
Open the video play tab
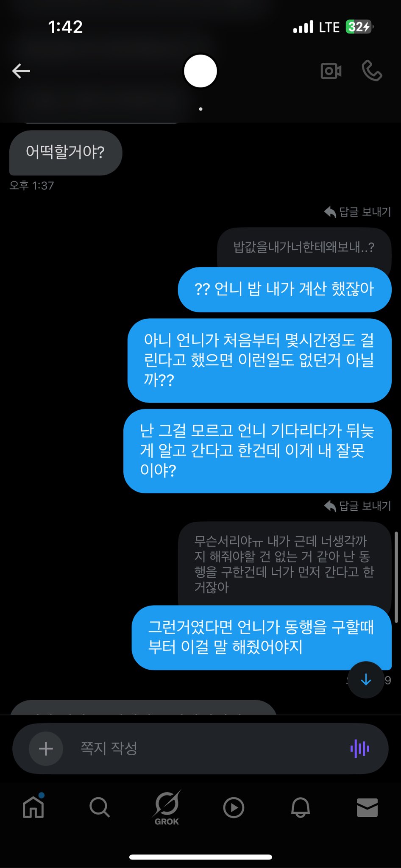tap(234, 807)
